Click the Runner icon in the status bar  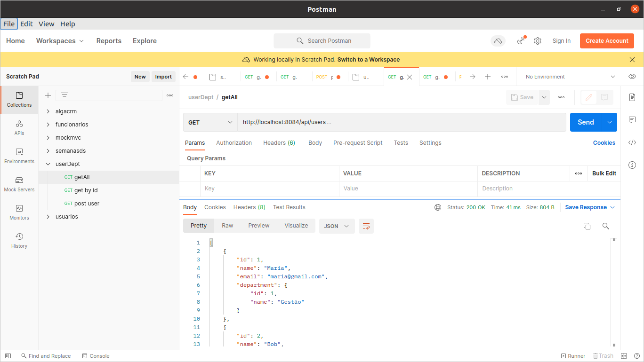573,356
